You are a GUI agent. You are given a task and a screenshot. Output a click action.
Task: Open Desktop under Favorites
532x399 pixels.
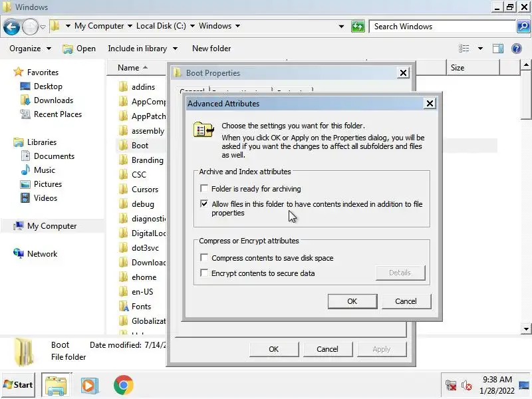tap(48, 86)
